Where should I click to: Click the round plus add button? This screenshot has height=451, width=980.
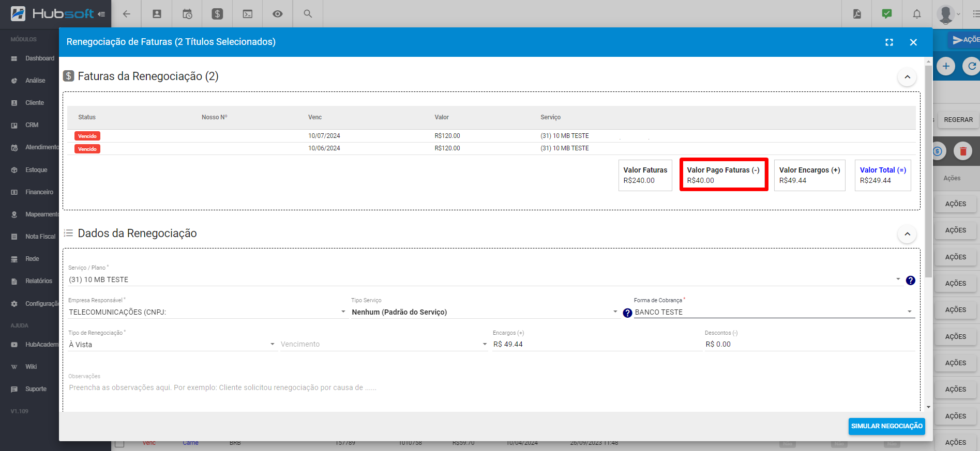click(x=946, y=66)
